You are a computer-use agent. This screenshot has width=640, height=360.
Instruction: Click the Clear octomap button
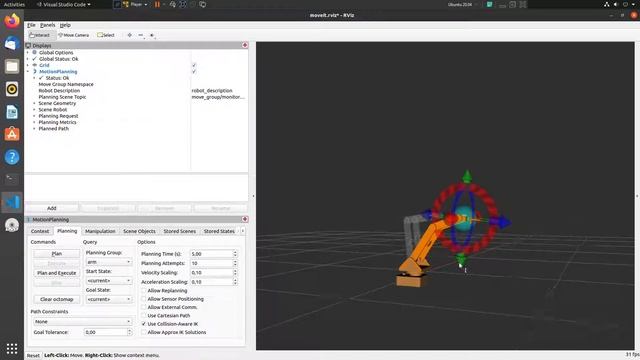coord(57,299)
